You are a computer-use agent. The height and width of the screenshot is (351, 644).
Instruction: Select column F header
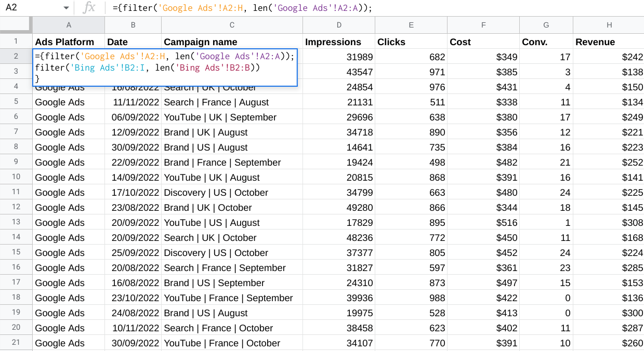(x=483, y=25)
